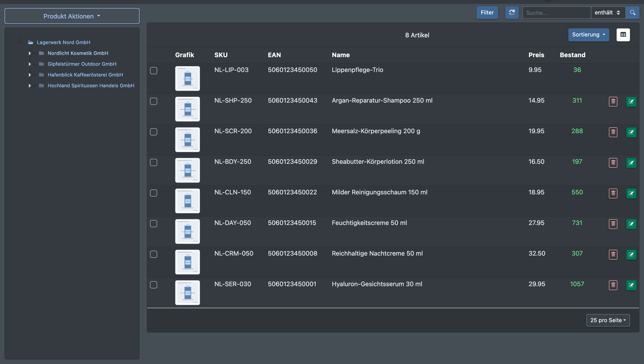This screenshot has width=644, height=364.
Task: Open the Produkt Aktionen dropdown
Action: (x=72, y=16)
